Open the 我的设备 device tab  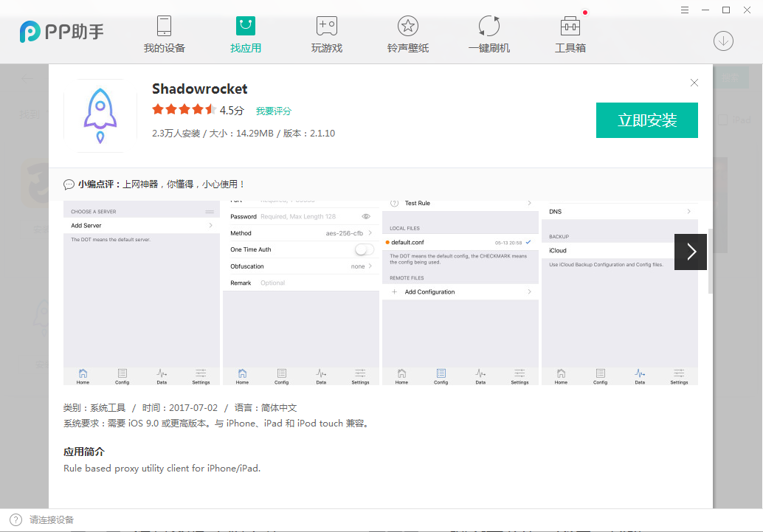pos(164,34)
